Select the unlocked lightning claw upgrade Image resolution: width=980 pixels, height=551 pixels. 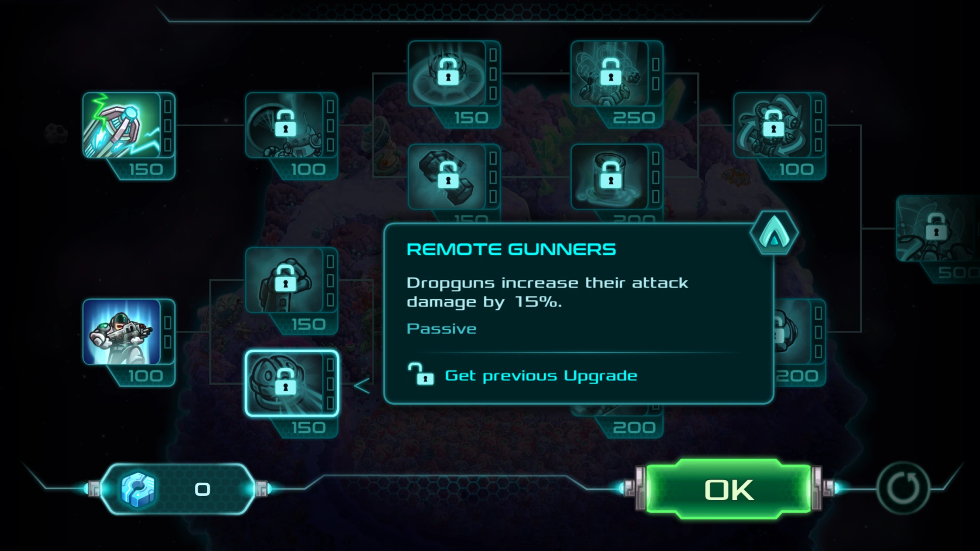[x=122, y=125]
